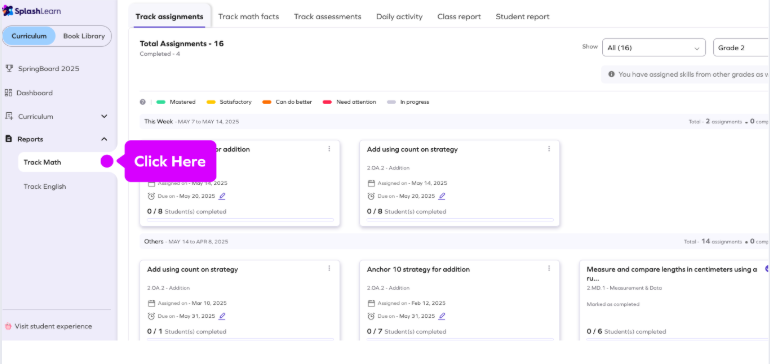
Task: Click the help question mark icon beside legend
Action: coord(142,102)
